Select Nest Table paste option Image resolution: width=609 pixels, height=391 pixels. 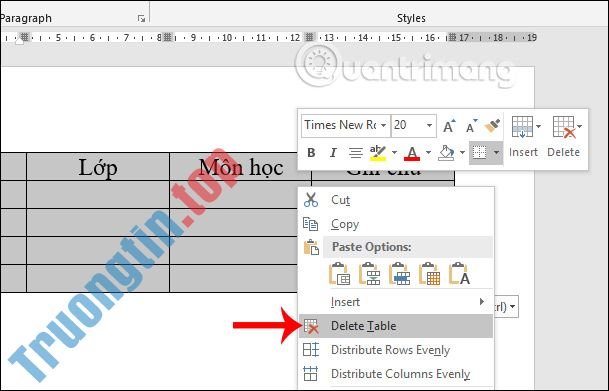pyautogui.click(x=339, y=274)
